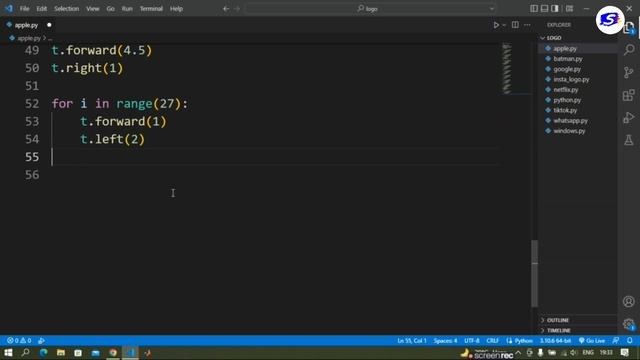Click line number 52 in the gutter
The height and width of the screenshot is (360, 640).
(x=32, y=104)
